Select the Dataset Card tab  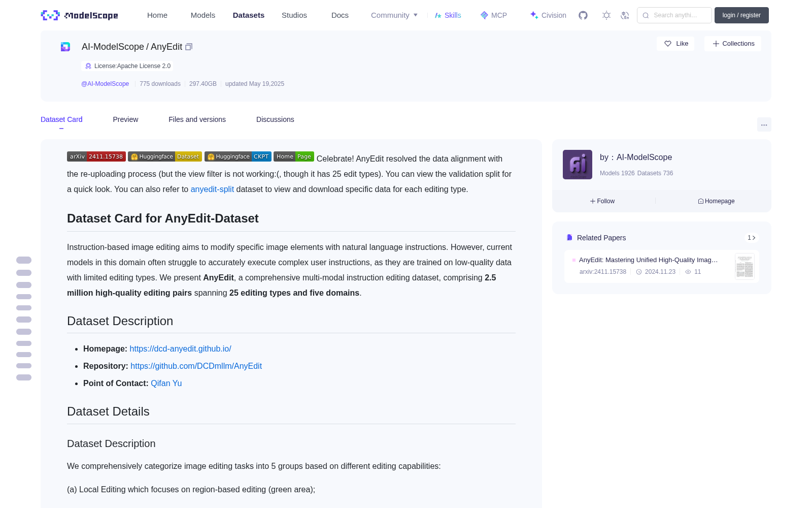61,119
